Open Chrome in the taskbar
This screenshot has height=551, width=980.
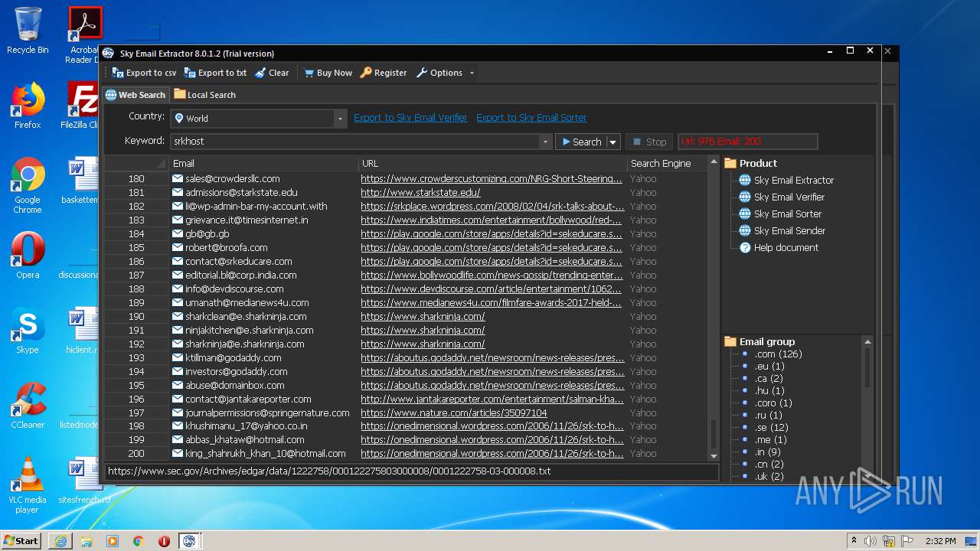click(x=138, y=541)
